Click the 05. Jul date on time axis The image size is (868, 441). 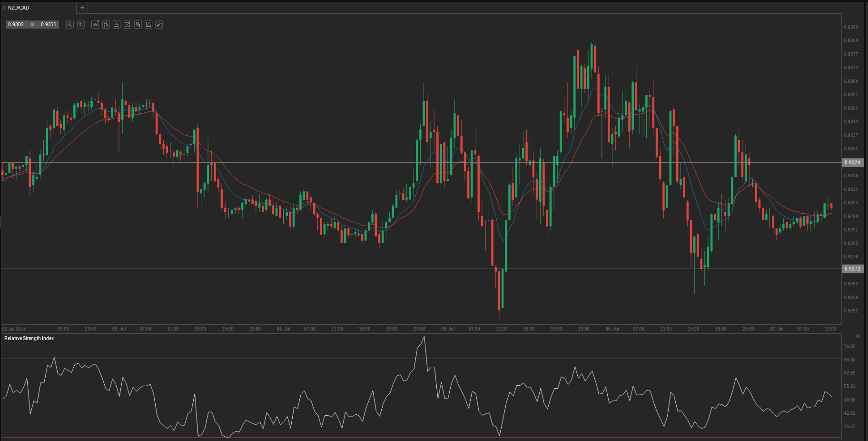[447, 329]
